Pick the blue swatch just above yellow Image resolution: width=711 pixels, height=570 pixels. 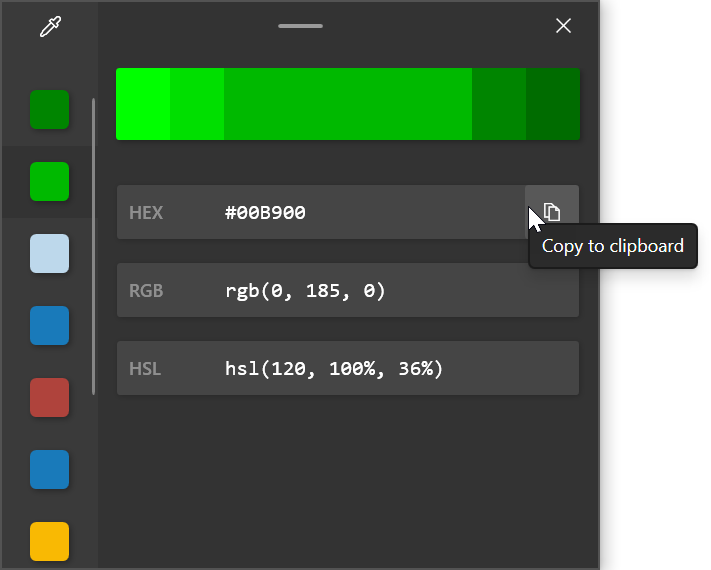coord(49,469)
